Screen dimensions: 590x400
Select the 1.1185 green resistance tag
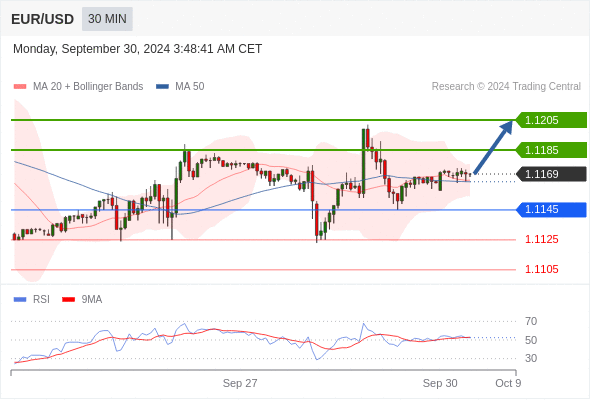point(551,150)
